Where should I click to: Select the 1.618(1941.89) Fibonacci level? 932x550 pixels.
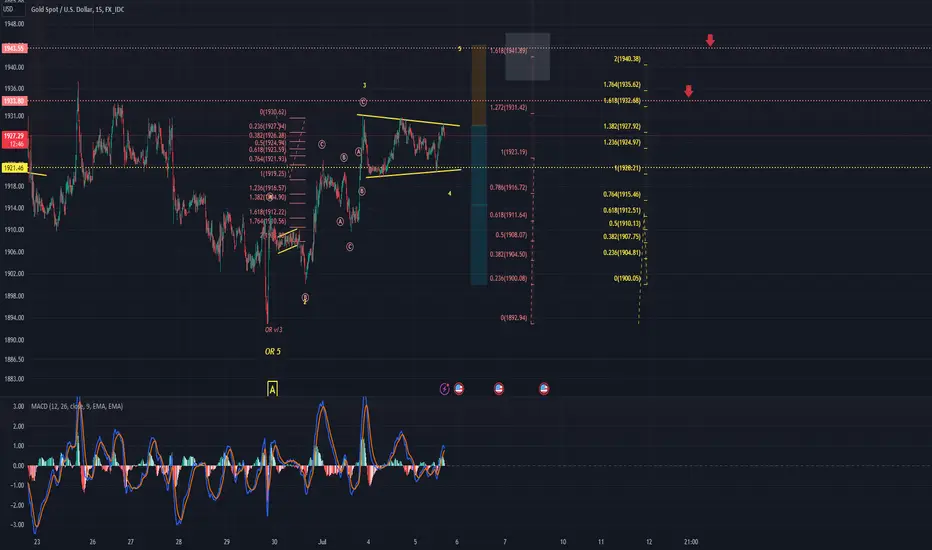(508, 51)
